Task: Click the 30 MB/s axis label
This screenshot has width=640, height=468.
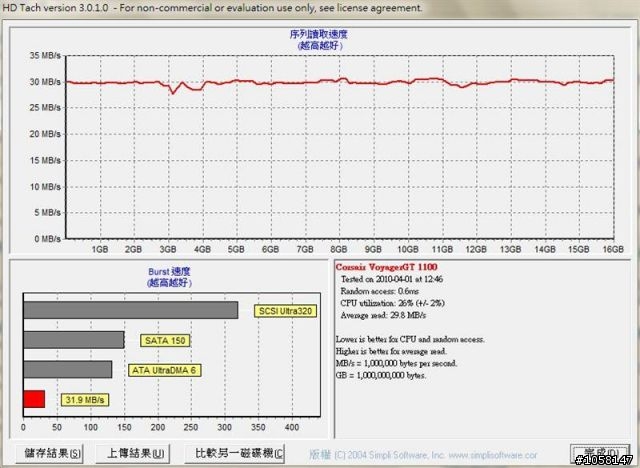Action: 45,82
